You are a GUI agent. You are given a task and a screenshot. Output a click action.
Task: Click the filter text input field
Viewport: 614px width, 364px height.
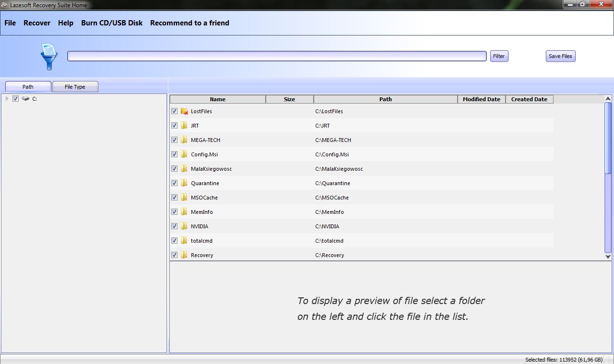(x=277, y=56)
